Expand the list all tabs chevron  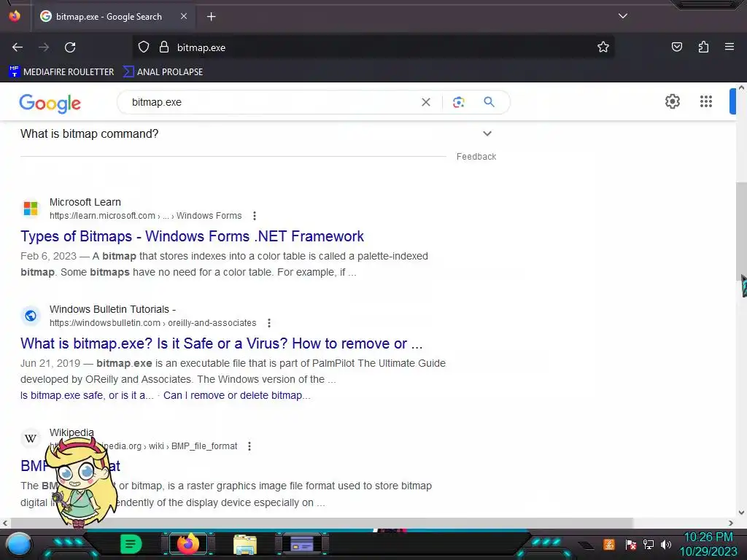point(623,16)
